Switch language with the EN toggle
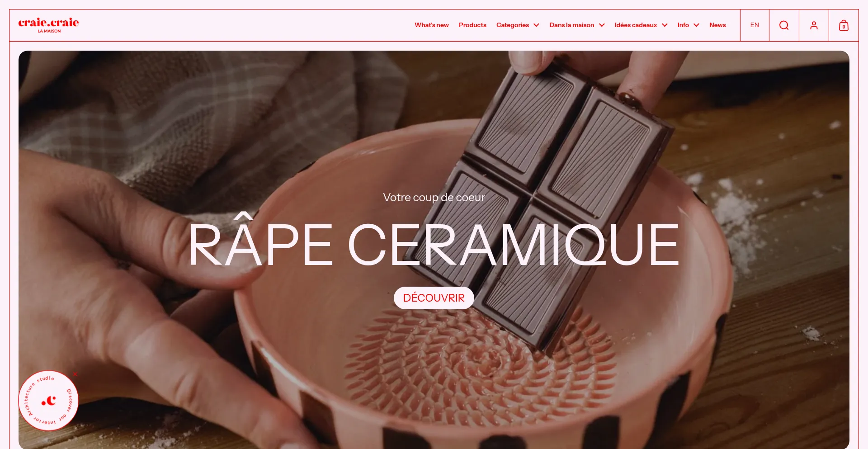Image resolution: width=868 pixels, height=449 pixels. tap(755, 25)
